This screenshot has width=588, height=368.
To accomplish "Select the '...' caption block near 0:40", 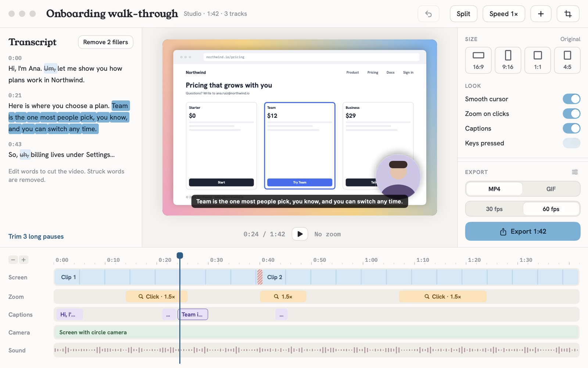I will point(282,315).
